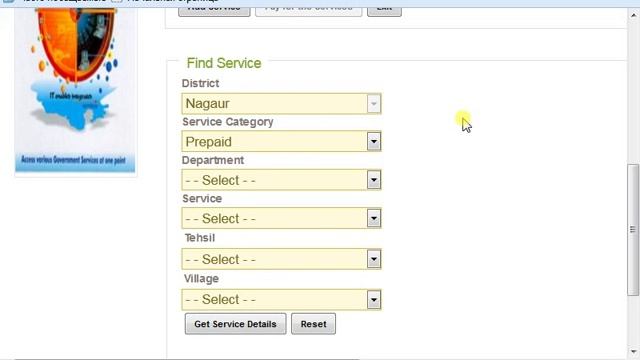640x360 pixels.
Task: Click the Service field label
Action: [202, 198]
